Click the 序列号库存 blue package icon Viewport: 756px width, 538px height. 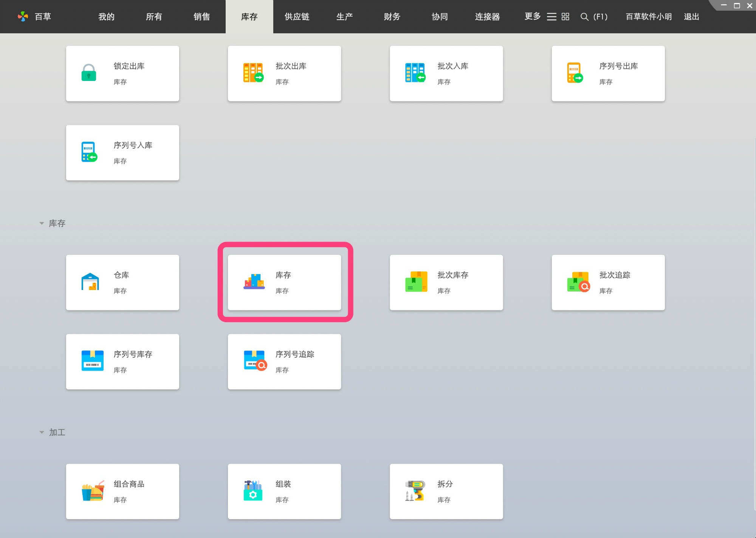(x=92, y=361)
